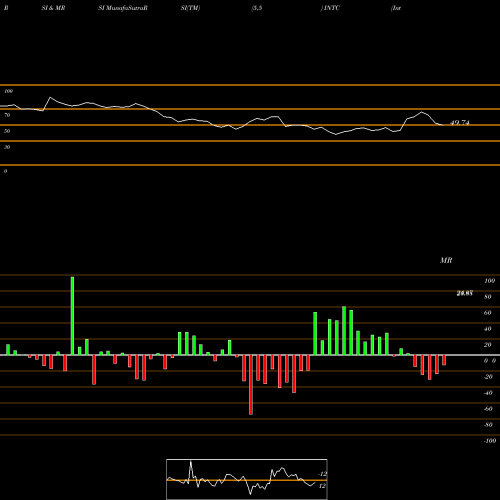Click the RSI axis label 50
This screenshot has width=500, height=500.
click(7, 131)
